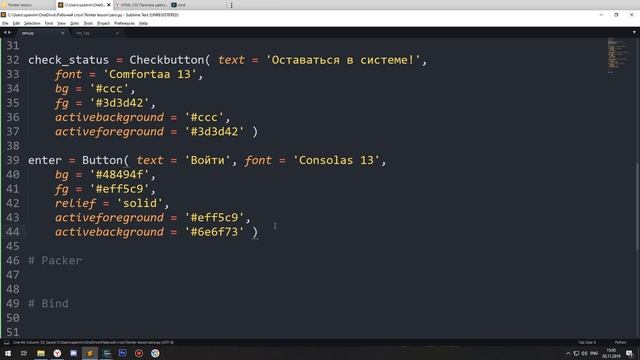Click the 'Consolas 13' string
640x360 pixels.
[336, 160]
